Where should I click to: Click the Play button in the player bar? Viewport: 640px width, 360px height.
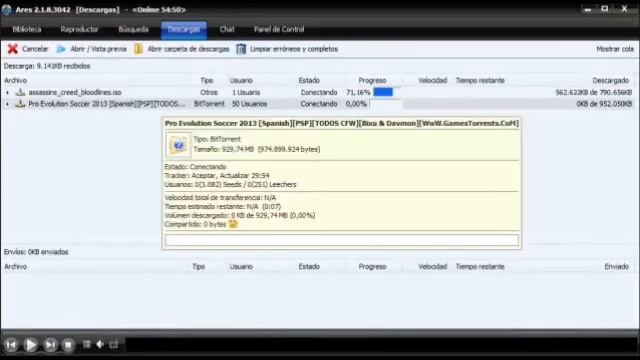click(x=31, y=345)
